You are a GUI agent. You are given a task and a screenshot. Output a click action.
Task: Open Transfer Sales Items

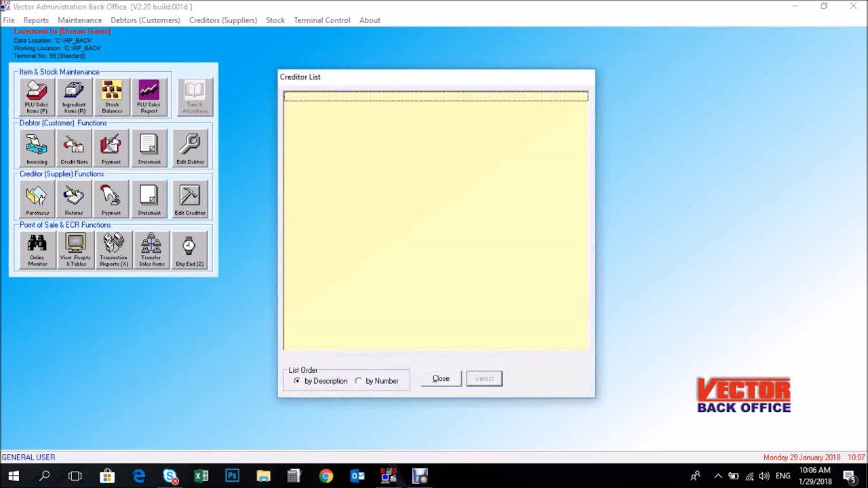click(151, 250)
